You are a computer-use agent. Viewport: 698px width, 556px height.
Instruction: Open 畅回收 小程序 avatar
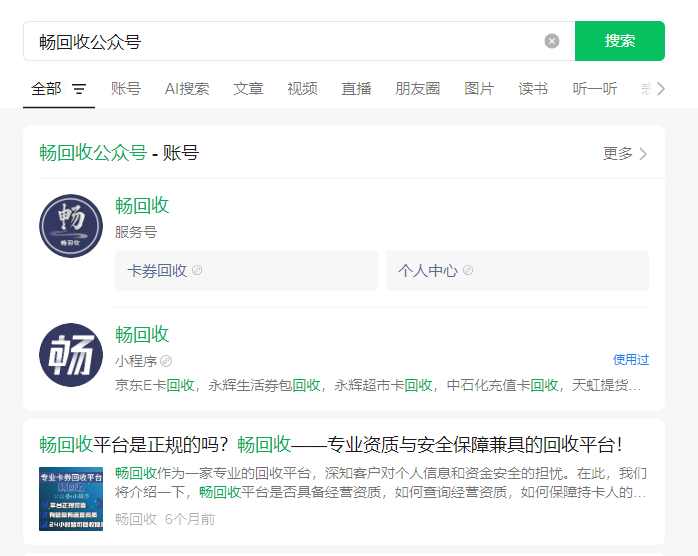pyautogui.click(x=71, y=355)
